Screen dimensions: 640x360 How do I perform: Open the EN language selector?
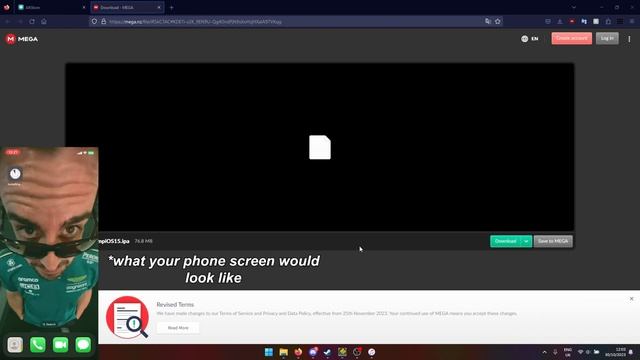coord(530,39)
